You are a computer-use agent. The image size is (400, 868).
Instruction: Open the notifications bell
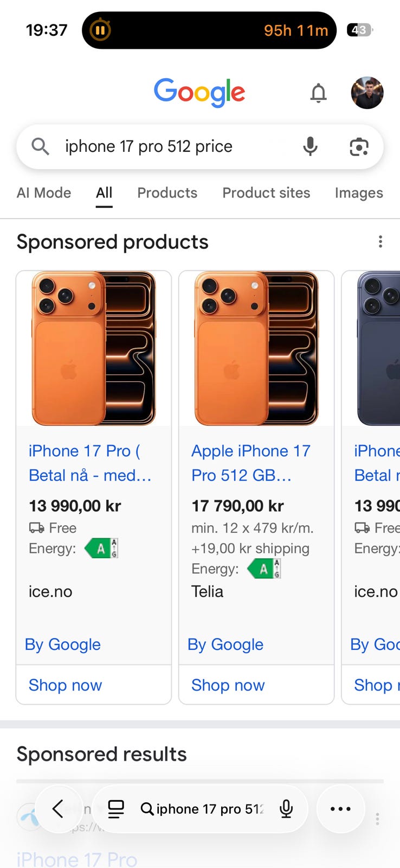pyautogui.click(x=319, y=93)
